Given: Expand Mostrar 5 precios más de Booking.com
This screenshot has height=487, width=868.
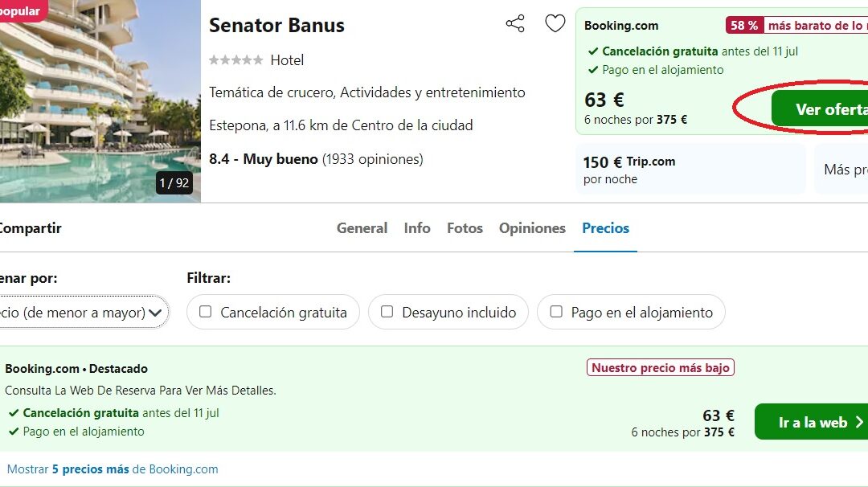Looking at the screenshot, I should click(x=113, y=469).
